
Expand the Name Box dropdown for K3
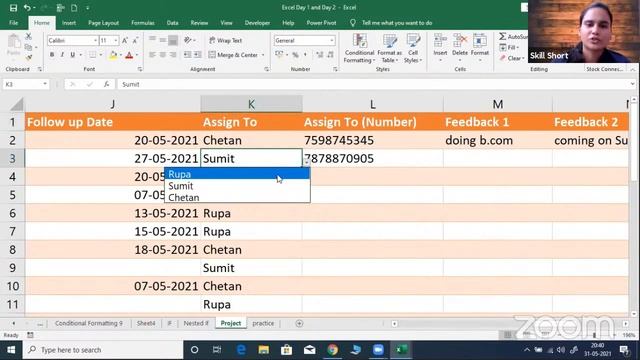point(44,84)
